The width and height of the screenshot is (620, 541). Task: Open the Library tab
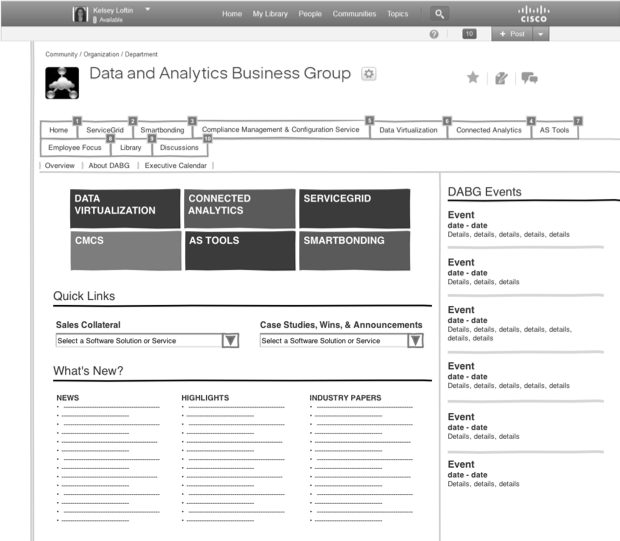point(130,148)
